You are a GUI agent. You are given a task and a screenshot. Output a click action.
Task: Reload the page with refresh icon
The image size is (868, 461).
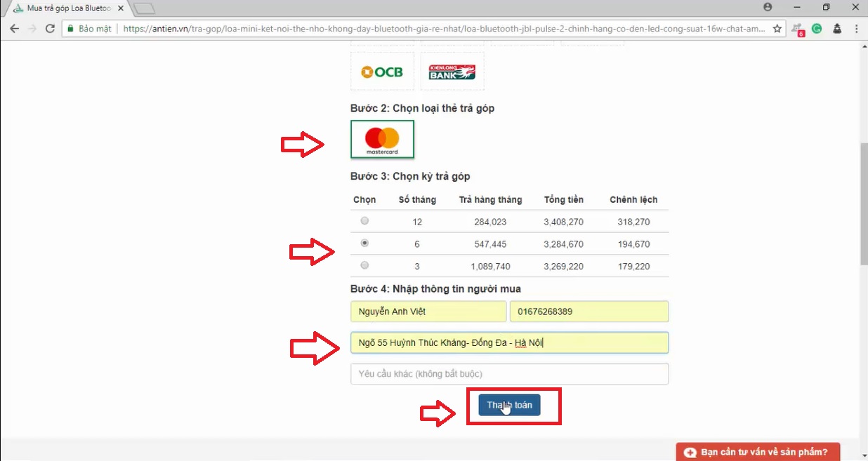(50, 29)
